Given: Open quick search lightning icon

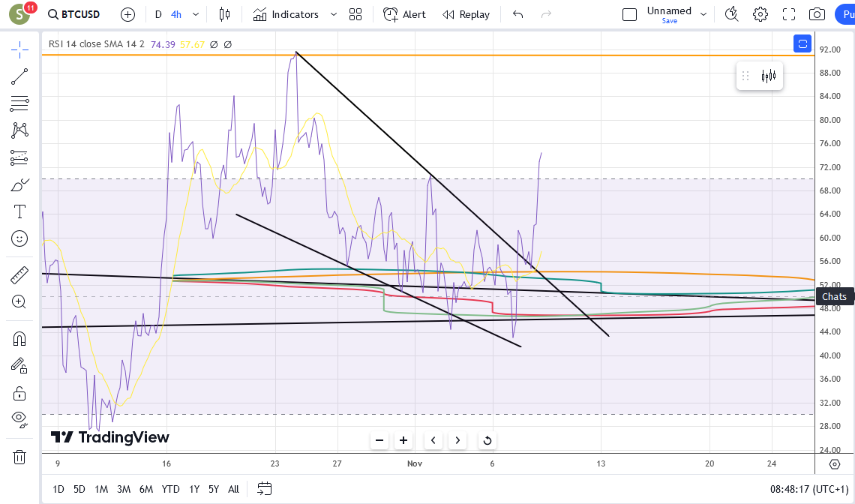Looking at the screenshot, I should tap(731, 15).
